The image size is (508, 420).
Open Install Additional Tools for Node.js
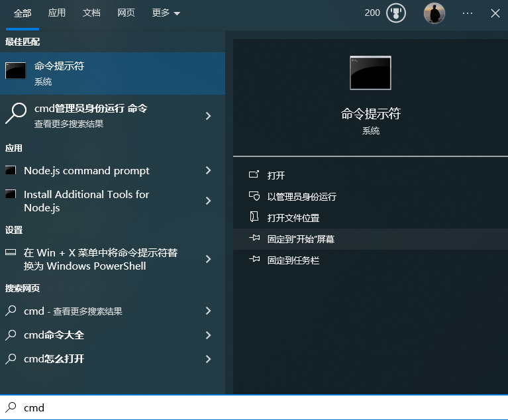coord(113,201)
